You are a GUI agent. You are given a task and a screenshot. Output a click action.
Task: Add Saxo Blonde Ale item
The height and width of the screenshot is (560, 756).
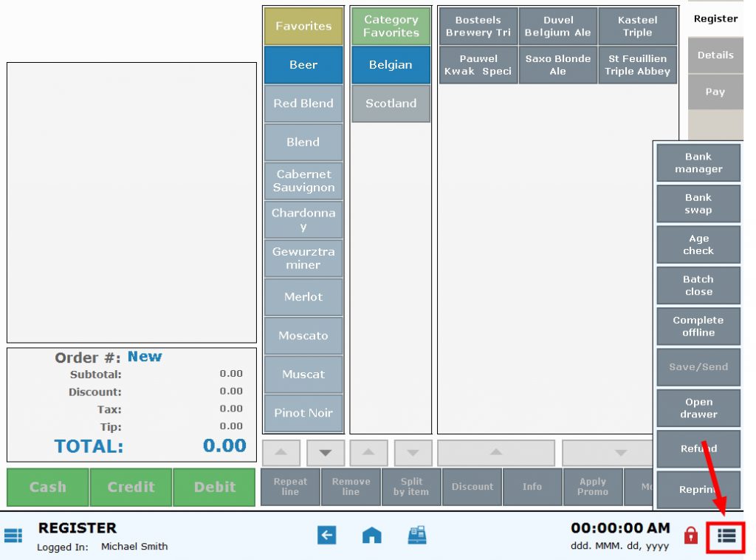558,64
